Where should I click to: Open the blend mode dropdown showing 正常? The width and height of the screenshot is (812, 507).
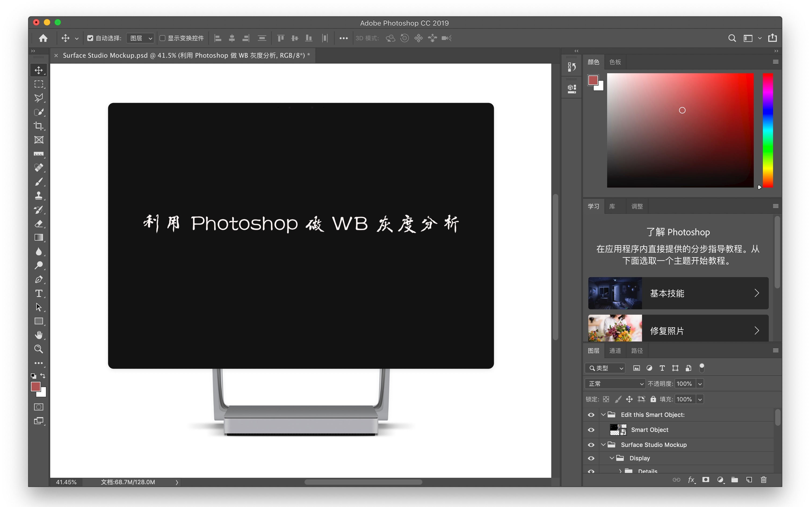click(615, 383)
